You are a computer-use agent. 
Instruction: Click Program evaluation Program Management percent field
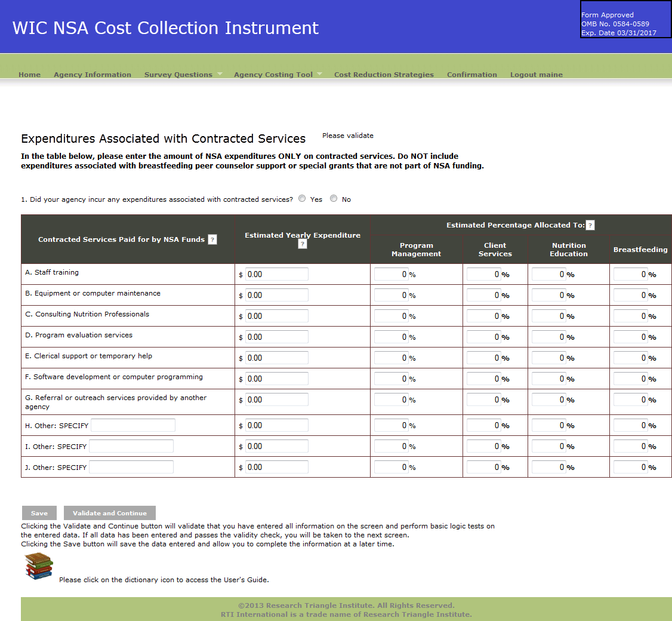[392, 337]
